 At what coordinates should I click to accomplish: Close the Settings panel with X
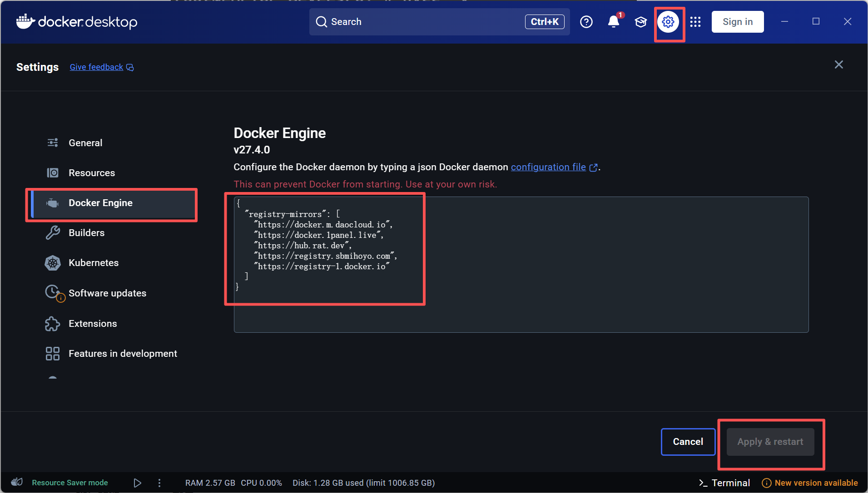click(838, 65)
